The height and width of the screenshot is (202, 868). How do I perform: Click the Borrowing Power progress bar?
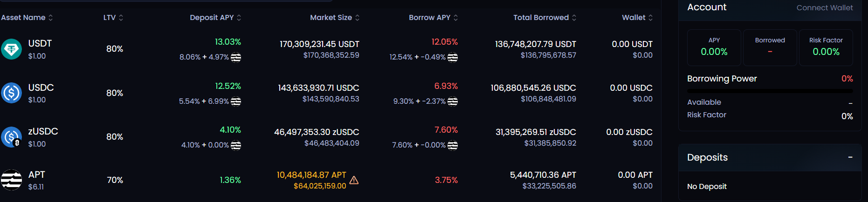coord(770,91)
